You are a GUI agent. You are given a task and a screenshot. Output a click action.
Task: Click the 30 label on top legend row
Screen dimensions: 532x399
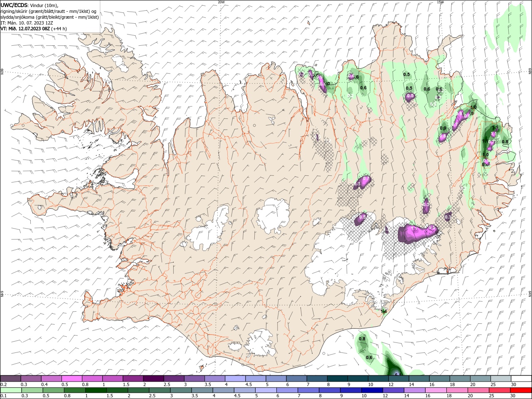[x=514, y=384]
